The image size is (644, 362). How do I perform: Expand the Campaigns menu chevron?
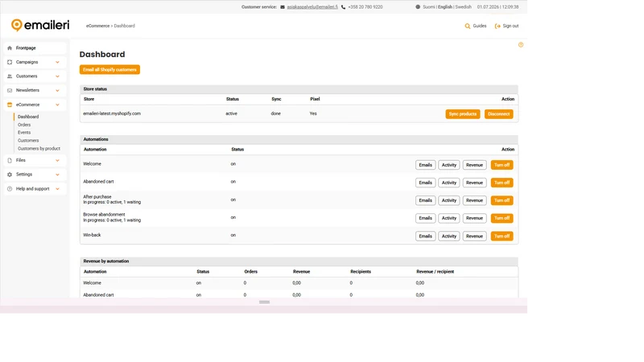coord(57,63)
